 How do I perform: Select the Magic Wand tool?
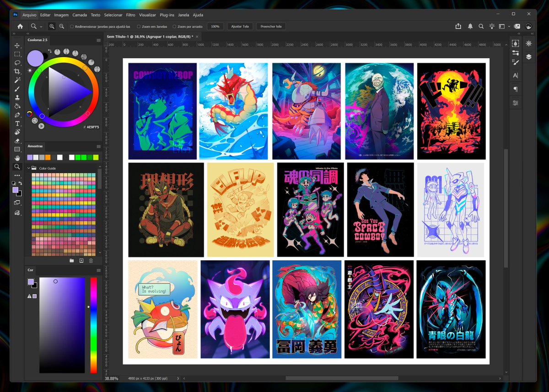[x=17, y=80]
